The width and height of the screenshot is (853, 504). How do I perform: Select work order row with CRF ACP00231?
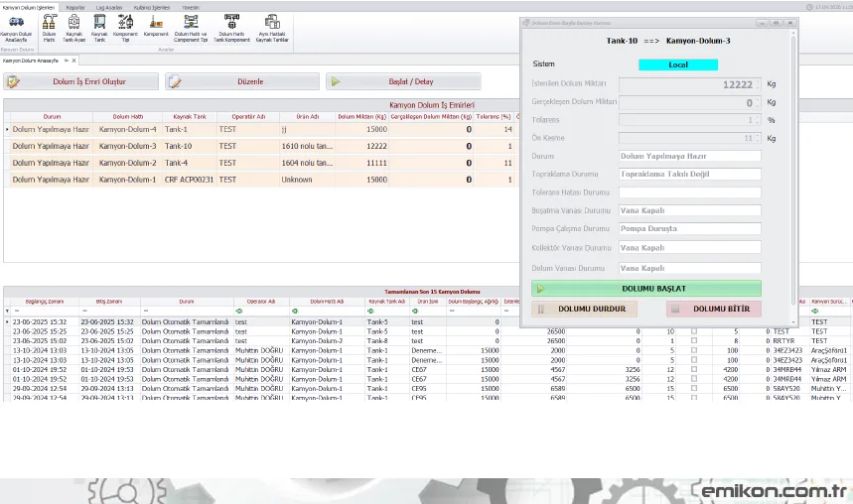pyautogui.click(x=261, y=180)
